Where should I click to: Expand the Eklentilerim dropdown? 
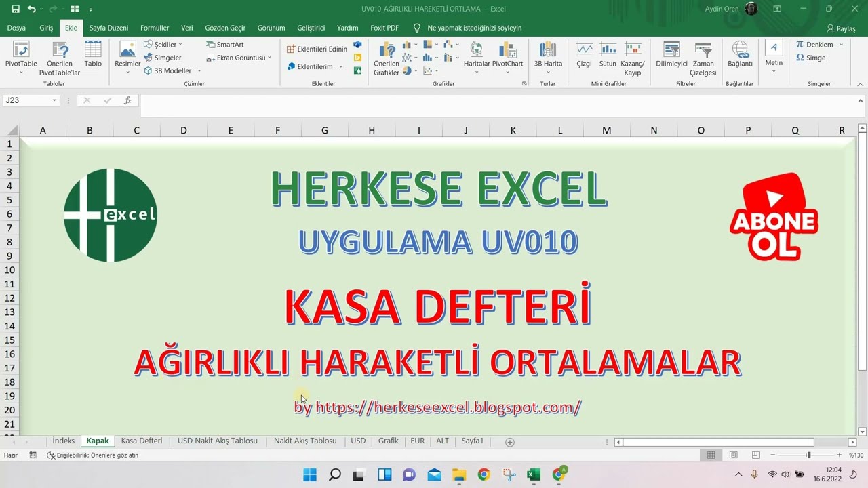coord(341,66)
